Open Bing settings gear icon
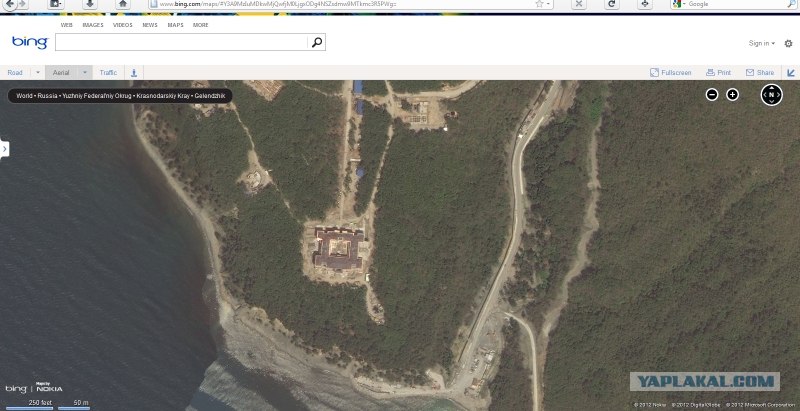Screen dimensions: 800x411 [x=788, y=43]
